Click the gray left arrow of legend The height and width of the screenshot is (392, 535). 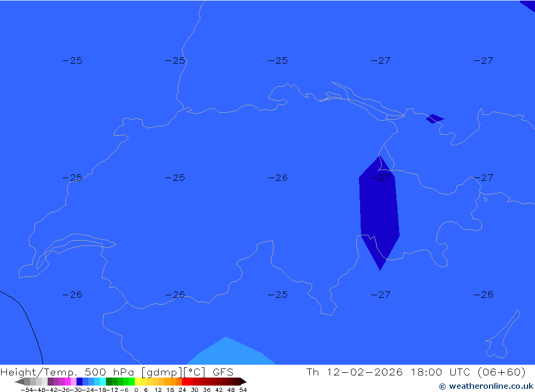[19, 381]
